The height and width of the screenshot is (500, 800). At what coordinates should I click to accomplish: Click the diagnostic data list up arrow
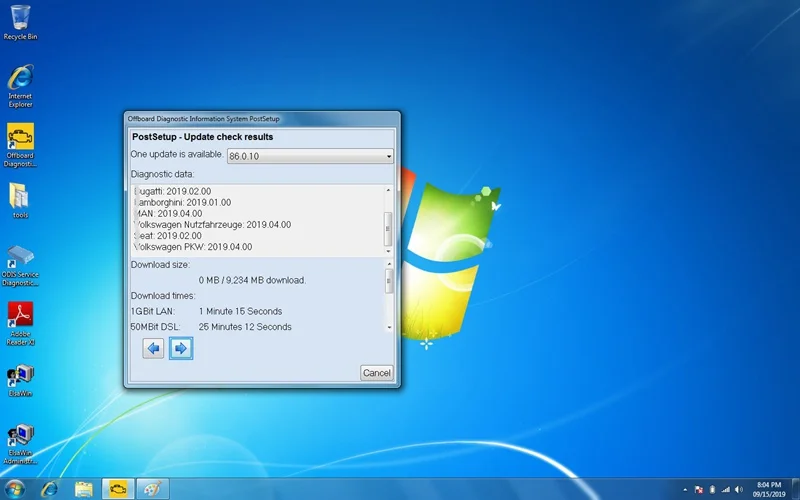[388, 190]
